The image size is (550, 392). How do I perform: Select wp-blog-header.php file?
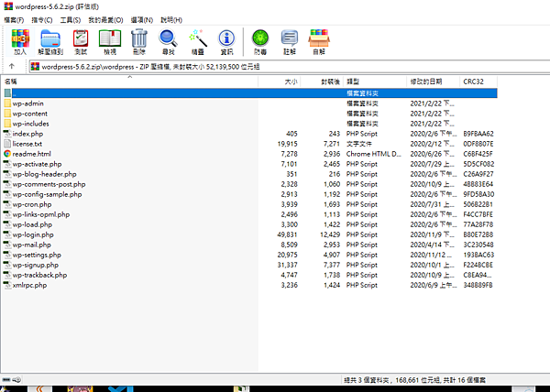[x=44, y=174]
